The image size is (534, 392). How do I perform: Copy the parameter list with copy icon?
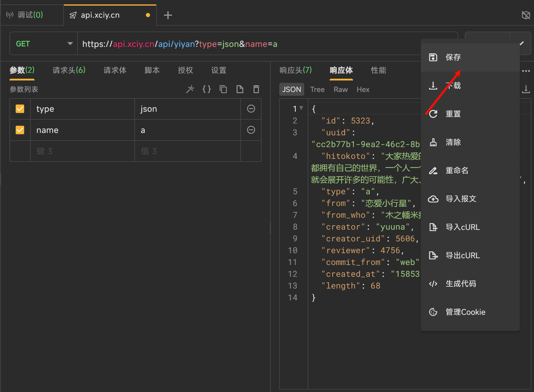pyautogui.click(x=223, y=89)
